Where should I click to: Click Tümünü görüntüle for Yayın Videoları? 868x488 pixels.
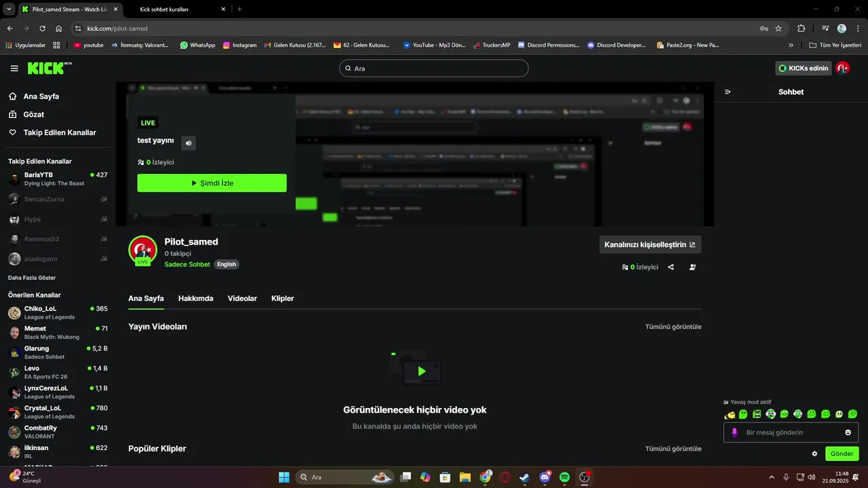pos(673,327)
